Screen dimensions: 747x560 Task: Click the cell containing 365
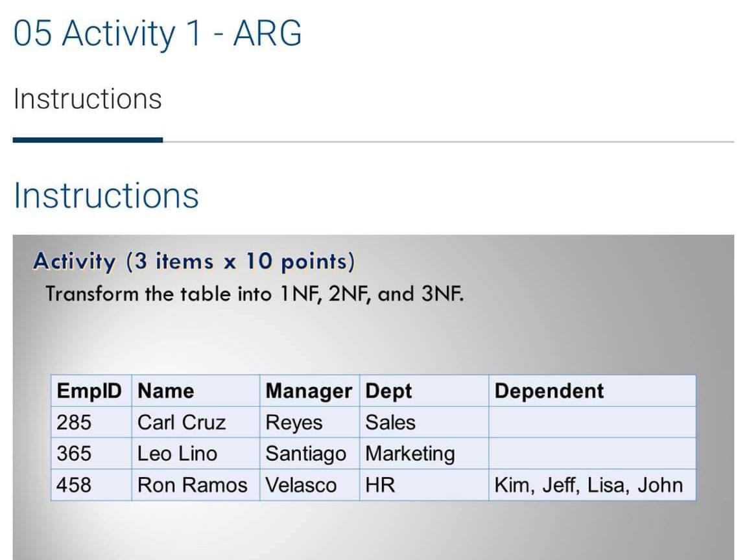click(91, 453)
